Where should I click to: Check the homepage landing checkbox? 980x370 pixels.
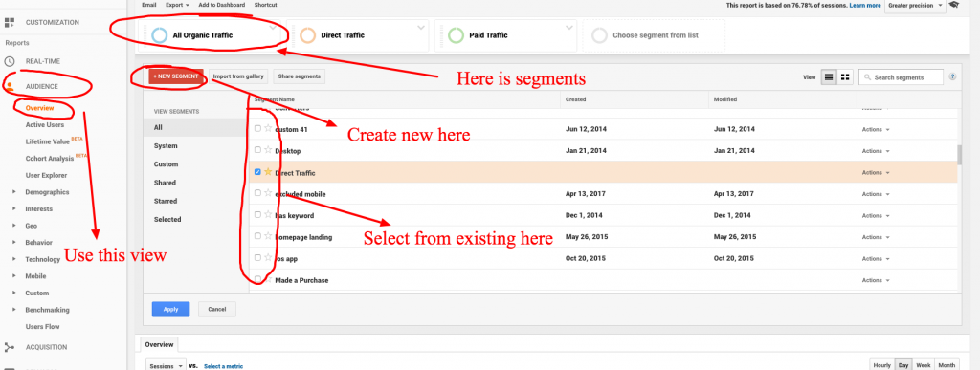[x=257, y=236]
